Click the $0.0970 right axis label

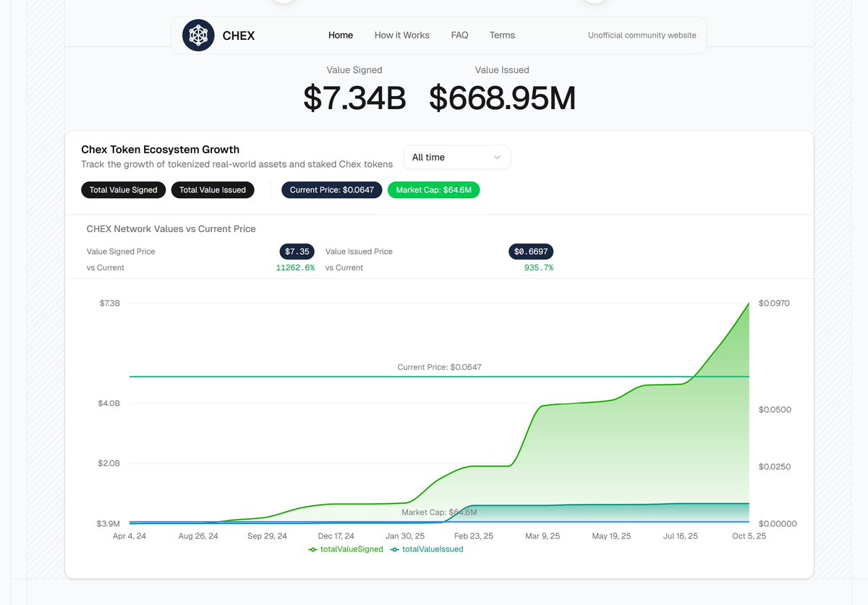[x=774, y=303]
